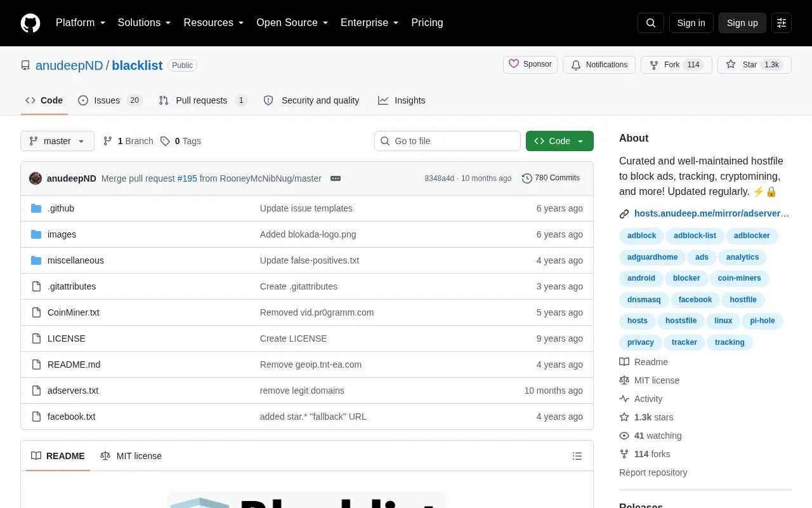Screen dimensions: 812x508
Task: Open adservers.txt file
Action: [73, 391]
